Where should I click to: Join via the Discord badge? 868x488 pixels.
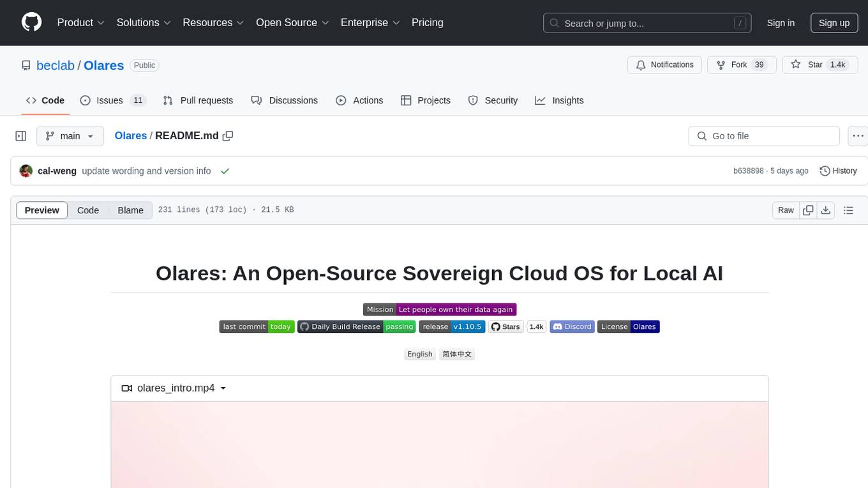[x=572, y=326]
